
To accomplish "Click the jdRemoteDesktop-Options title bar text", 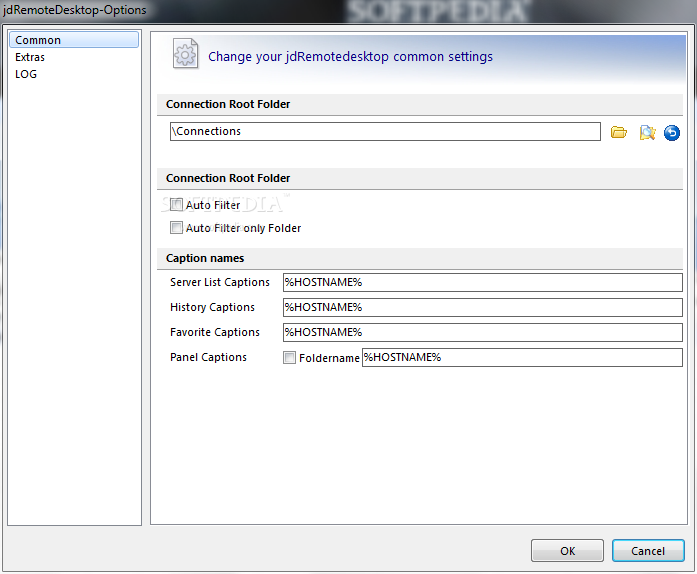I will point(74,10).
